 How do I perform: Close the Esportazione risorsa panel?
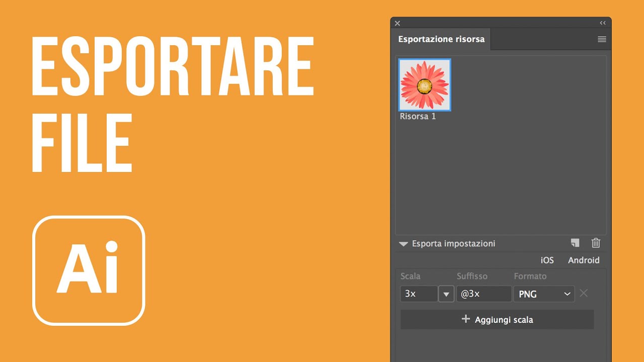click(x=397, y=23)
